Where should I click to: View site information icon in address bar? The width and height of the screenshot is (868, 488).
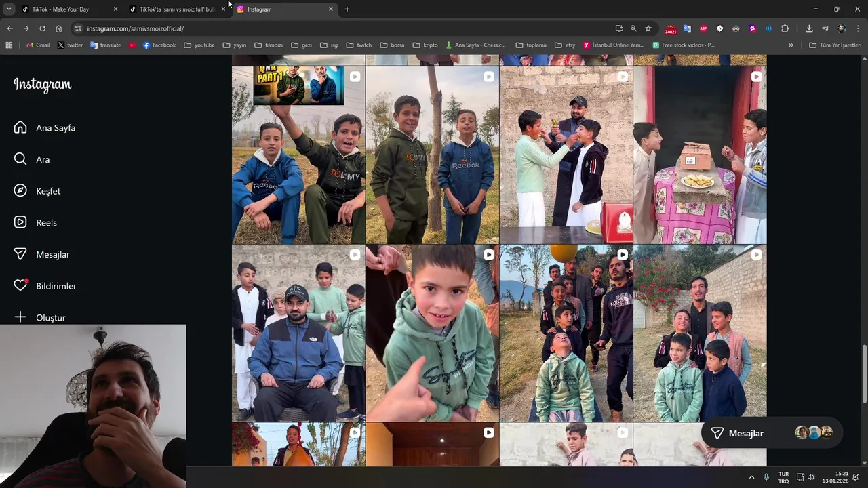(78, 28)
